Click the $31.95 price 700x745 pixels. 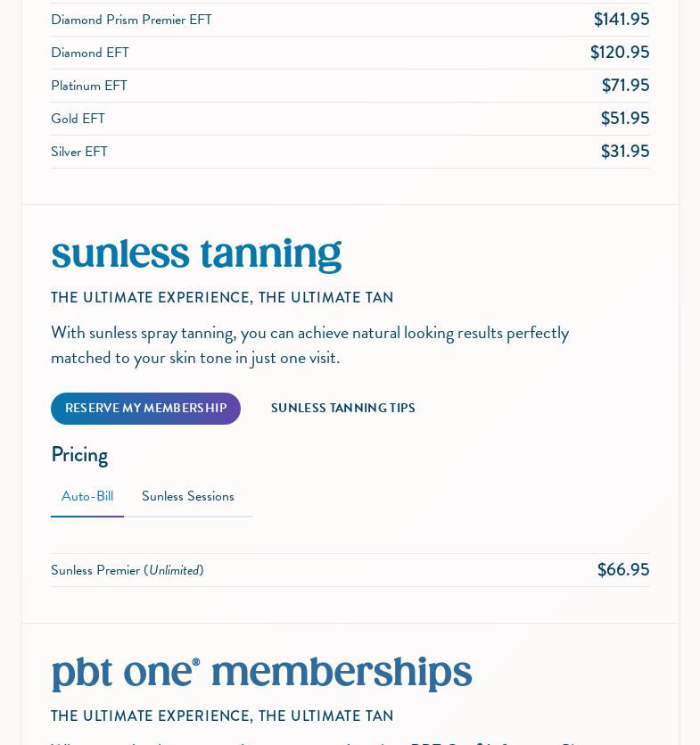click(624, 152)
